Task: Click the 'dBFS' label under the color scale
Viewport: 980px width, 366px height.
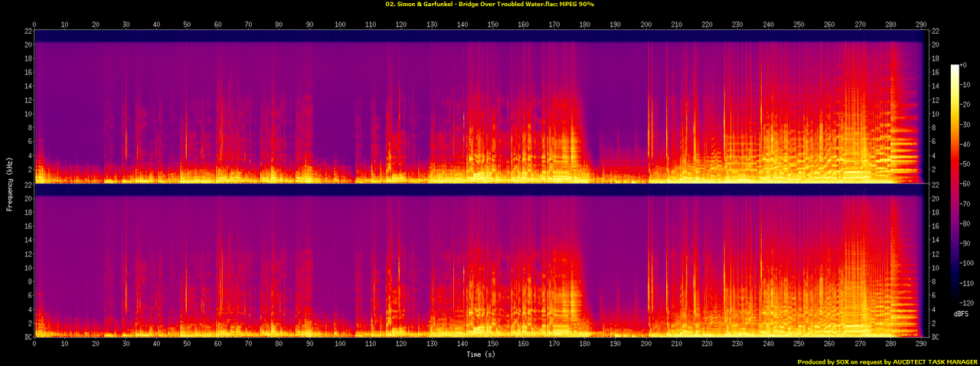Action: click(962, 315)
